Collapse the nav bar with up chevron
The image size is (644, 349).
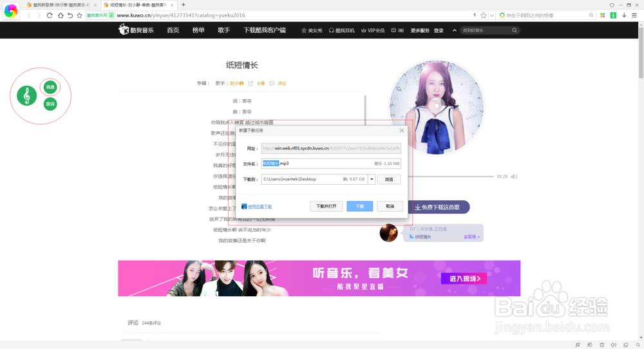coord(454,30)
